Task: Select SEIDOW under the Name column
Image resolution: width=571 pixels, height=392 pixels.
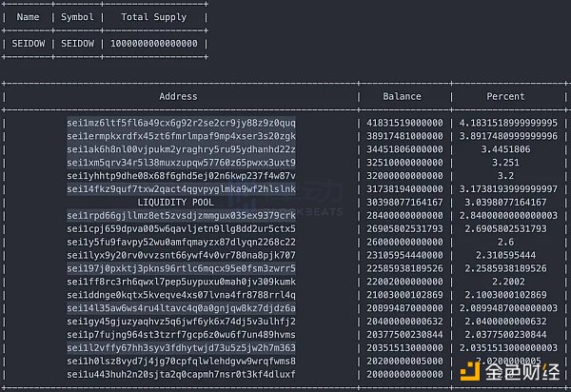Action: [29, 44]
